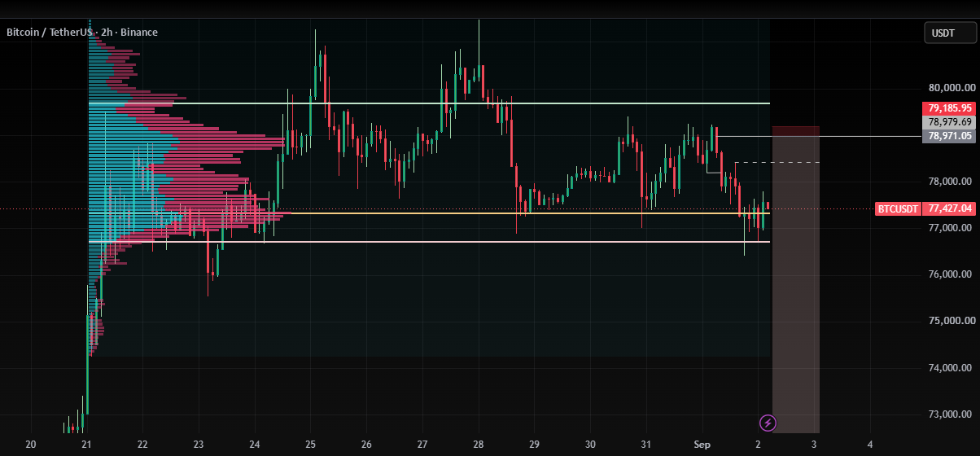The image size is (980, 456).
Task: Select the red 79,185.95 price label
Action: [x=948, y=107]
